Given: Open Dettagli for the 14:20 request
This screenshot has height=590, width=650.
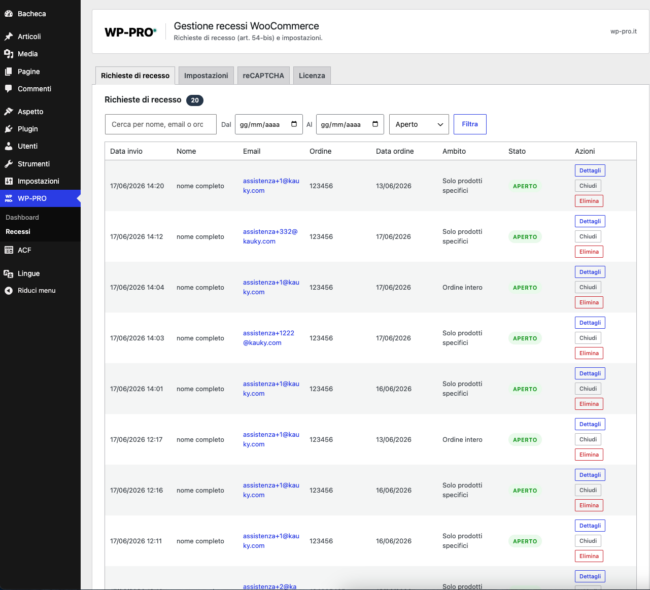Looking at the screenshot, I should pos(590,170).
